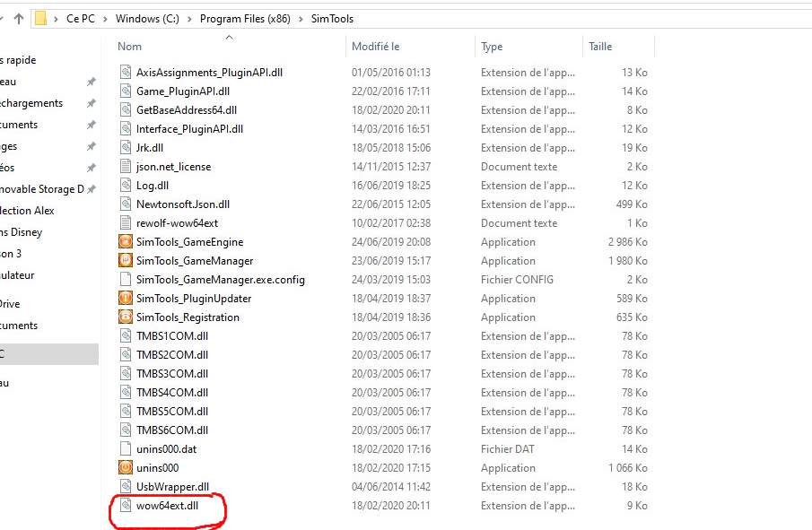The height and width of the screenshot is (530, 812).
Task: Click the json.net_license text document icon
Action: pyautogui.click(x=126, y=166)
